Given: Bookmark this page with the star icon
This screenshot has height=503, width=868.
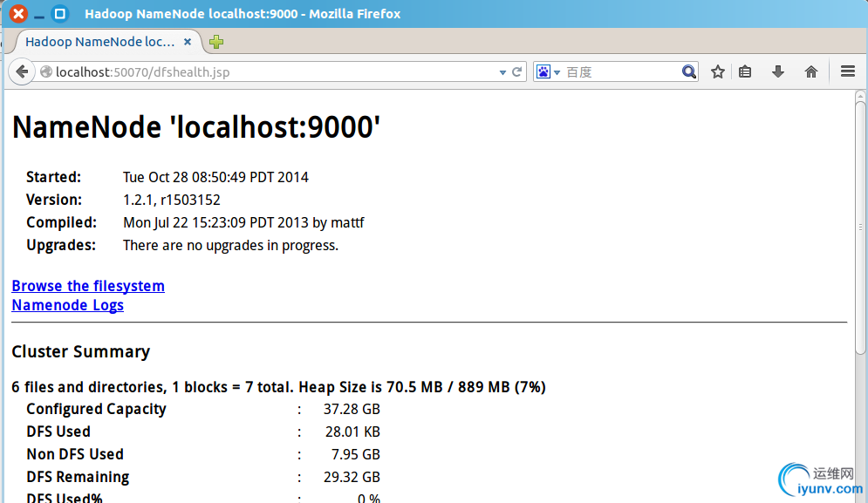Looking at the screenshot, I should coord(717,71).
